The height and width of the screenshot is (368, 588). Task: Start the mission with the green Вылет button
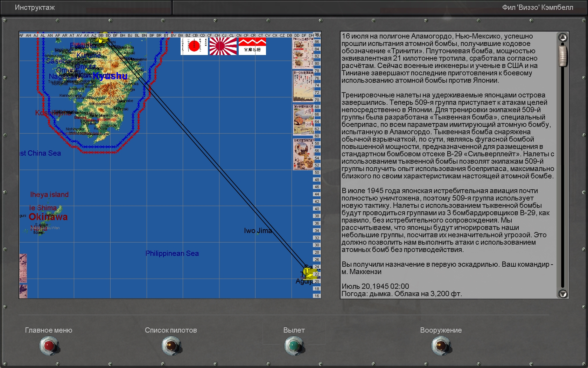(294, 346)
